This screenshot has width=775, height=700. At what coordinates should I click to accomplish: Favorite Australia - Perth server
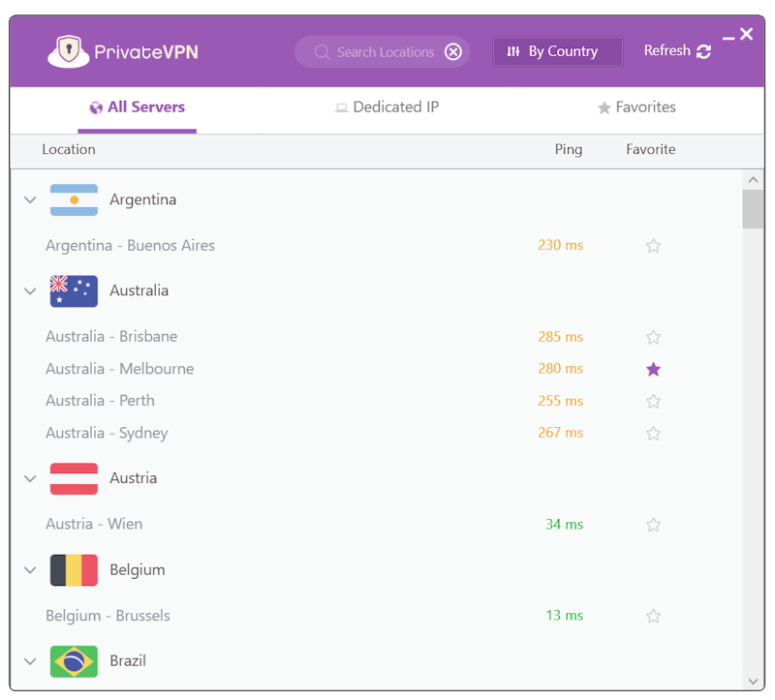(x=653, y=401)
